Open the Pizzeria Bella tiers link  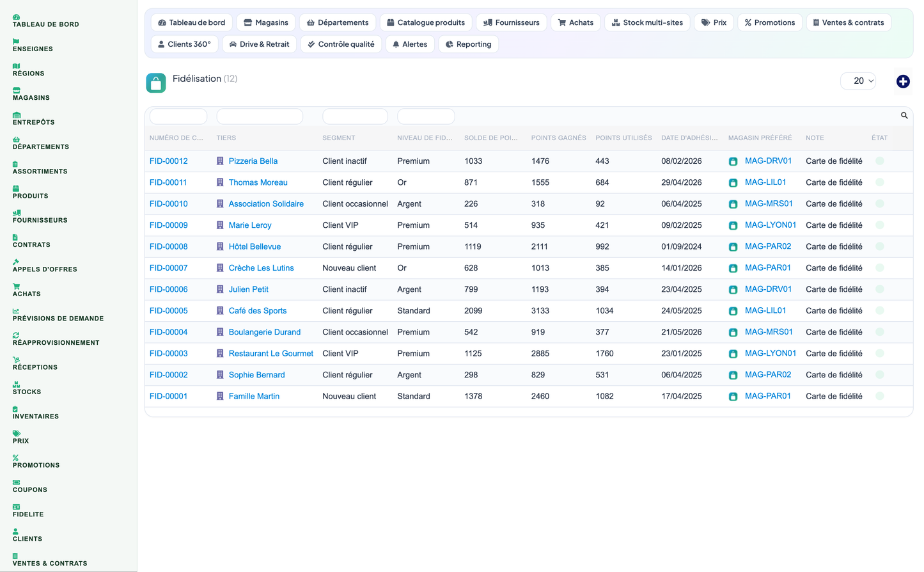(253, 161)
